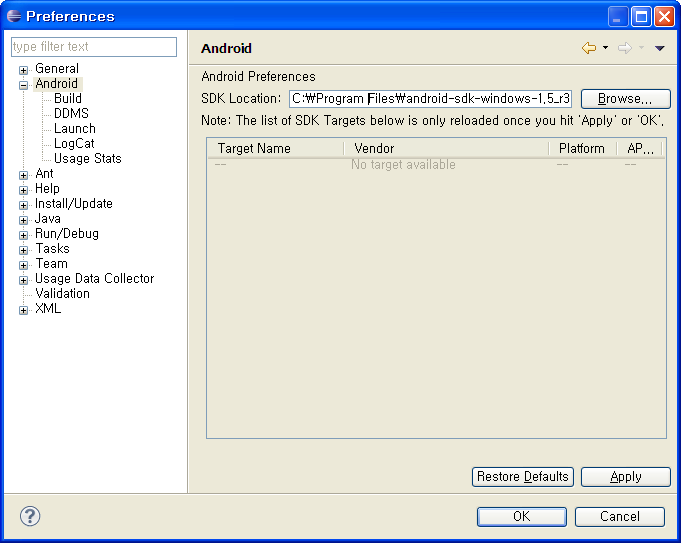Confirm with the OK button

pyautogui.click(x=522, y=517)
